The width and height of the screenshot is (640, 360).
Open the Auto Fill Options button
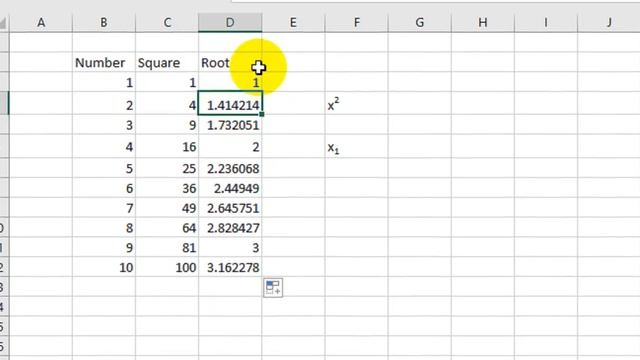(x=273, y=288)
